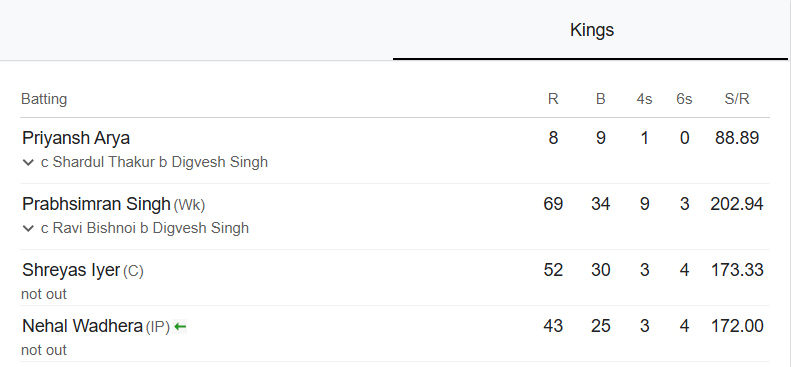Viewport: 791px width, 367px height.
Task: Open Prabhsimran Singh's player name
Action: tap(96, 204)
